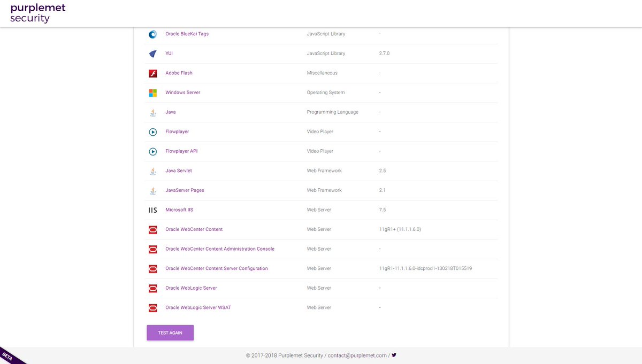
Task: Open the Windows Server link
Action: 183,92
